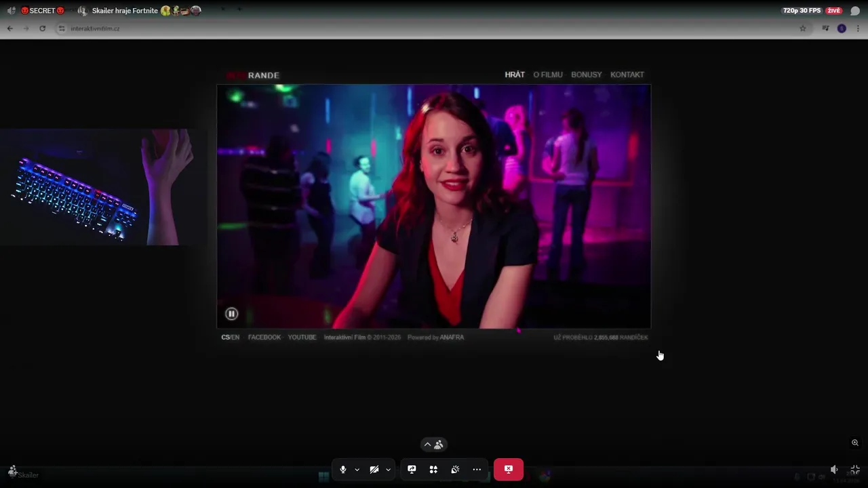
Task: Open the FACEBOOK footer link
Action: (264, 337)
